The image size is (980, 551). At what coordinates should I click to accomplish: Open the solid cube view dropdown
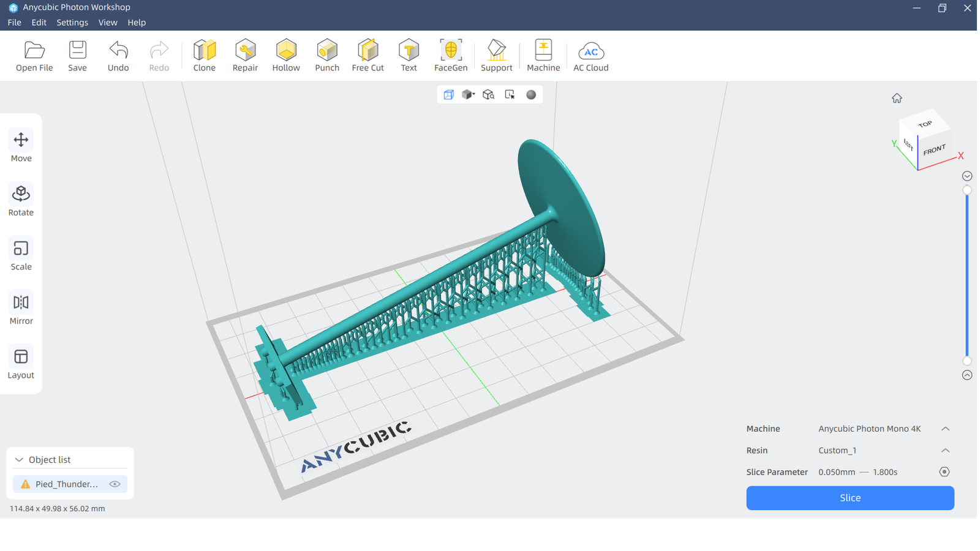pos(469,94)
